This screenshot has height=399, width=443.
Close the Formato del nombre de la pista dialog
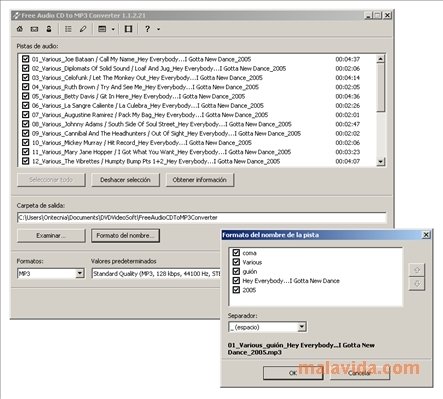point(426,235)
